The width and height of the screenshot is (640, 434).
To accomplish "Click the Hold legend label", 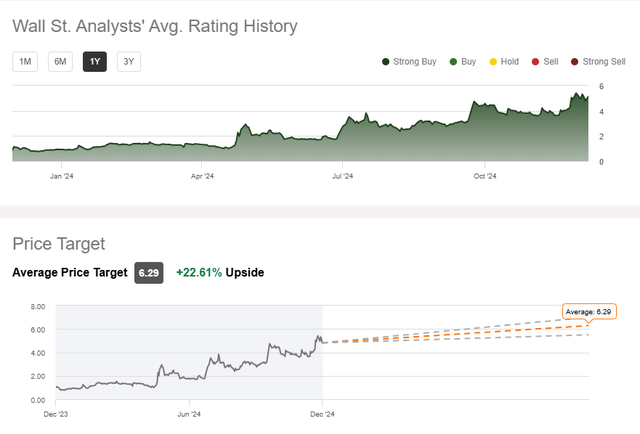I will [x=509, y=62].
